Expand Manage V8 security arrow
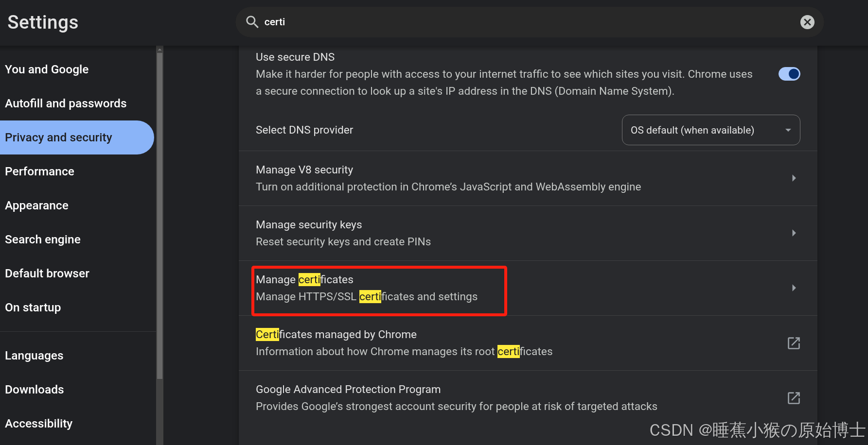Image resolution: width=868 pixels, height=445 pixels. [x=794, y=178]
